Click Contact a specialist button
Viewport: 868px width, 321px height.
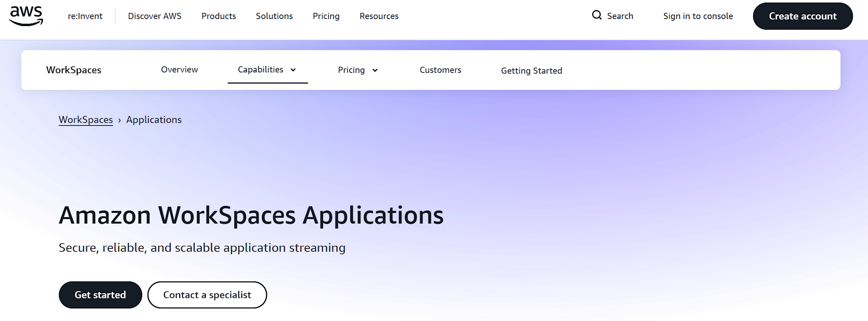click(x=207, y=295)
